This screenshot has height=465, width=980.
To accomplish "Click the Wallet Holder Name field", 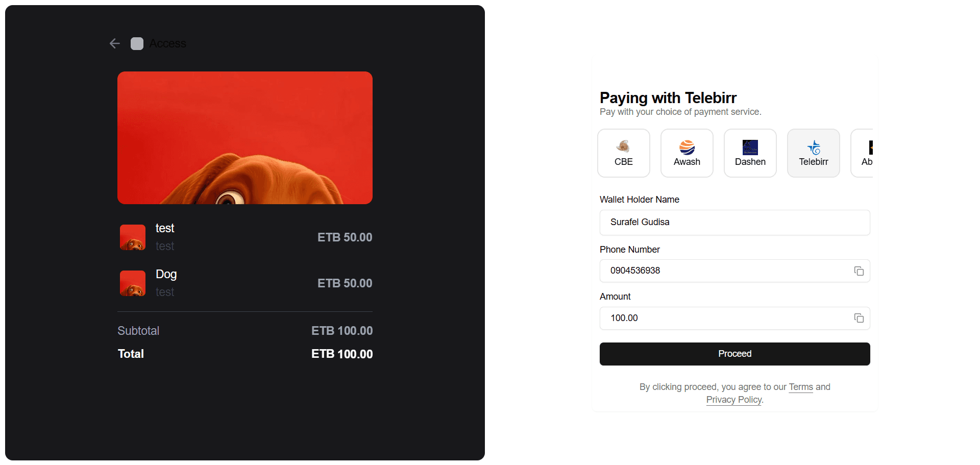I will 734,223.
